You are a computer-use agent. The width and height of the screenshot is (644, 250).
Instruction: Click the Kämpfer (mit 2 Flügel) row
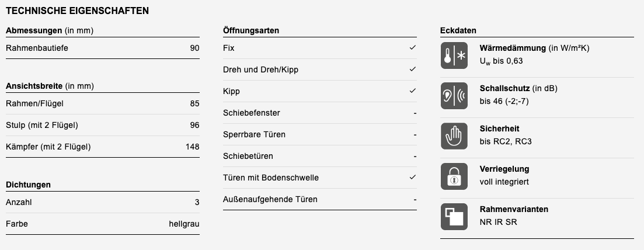pyautogui.click(x=103, y=147)
